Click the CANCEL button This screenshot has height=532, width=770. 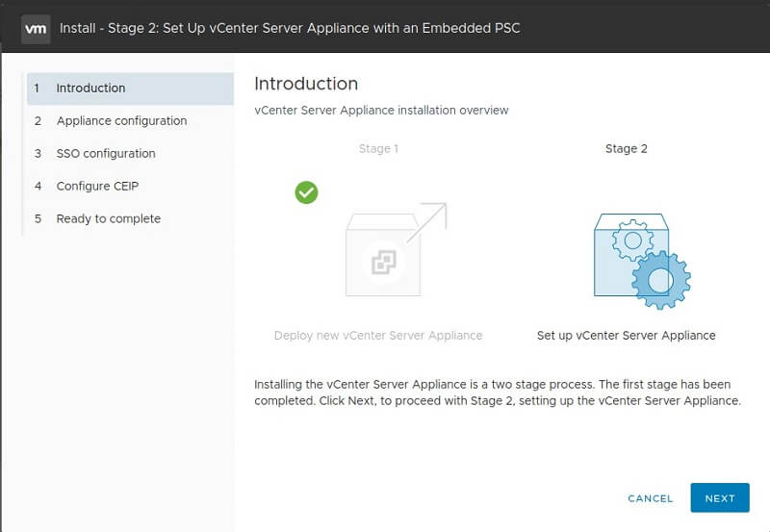click(651, 498)
